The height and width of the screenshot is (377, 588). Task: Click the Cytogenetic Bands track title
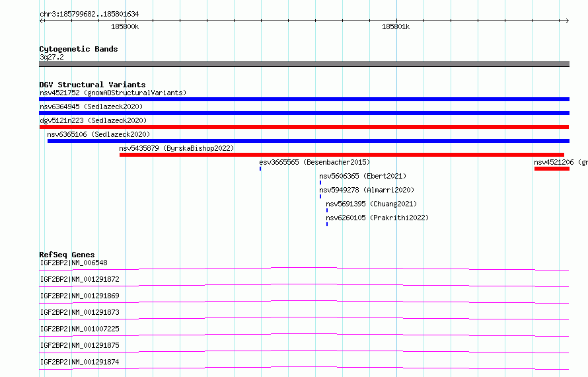(x=79, y=49)
